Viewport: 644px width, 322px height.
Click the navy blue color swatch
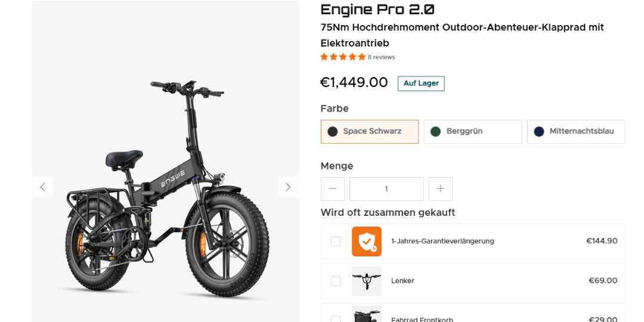539,131
